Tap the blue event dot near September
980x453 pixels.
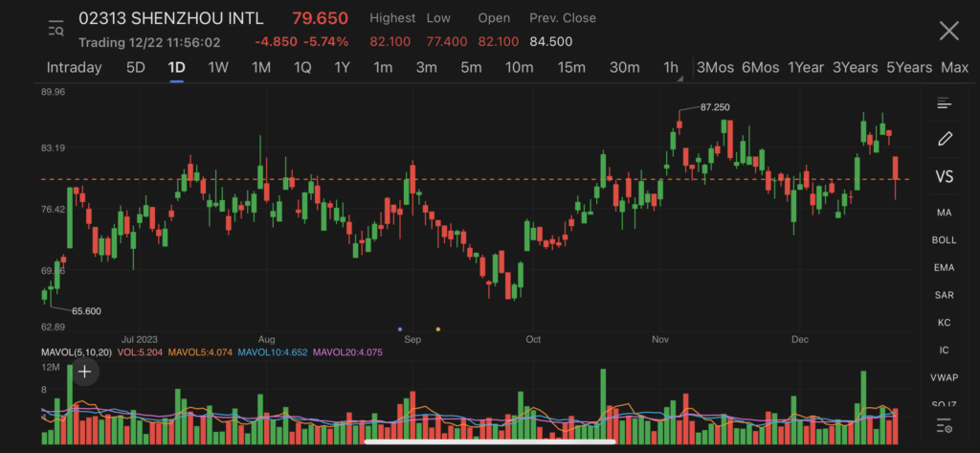(400, 328)
